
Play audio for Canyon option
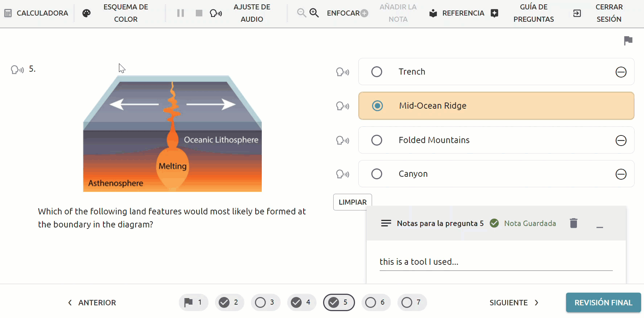coord(343,174)
